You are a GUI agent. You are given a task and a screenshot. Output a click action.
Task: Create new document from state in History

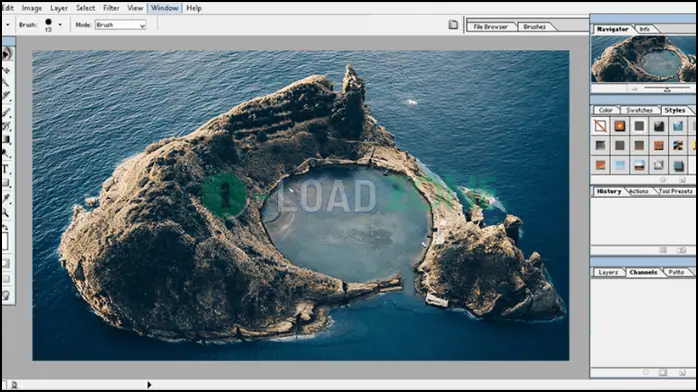(663, 250)
